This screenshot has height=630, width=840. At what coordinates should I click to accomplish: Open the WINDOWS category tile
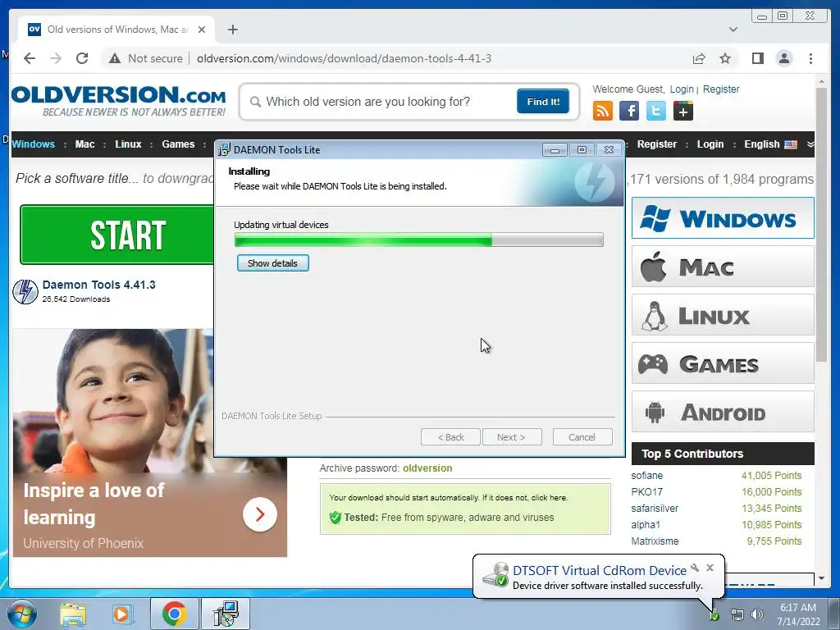pos(723,218)
